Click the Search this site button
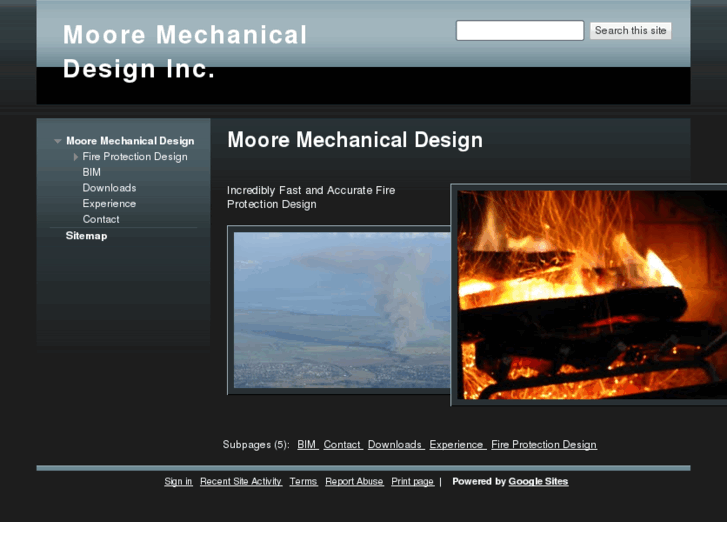 [x=631, y=31]
